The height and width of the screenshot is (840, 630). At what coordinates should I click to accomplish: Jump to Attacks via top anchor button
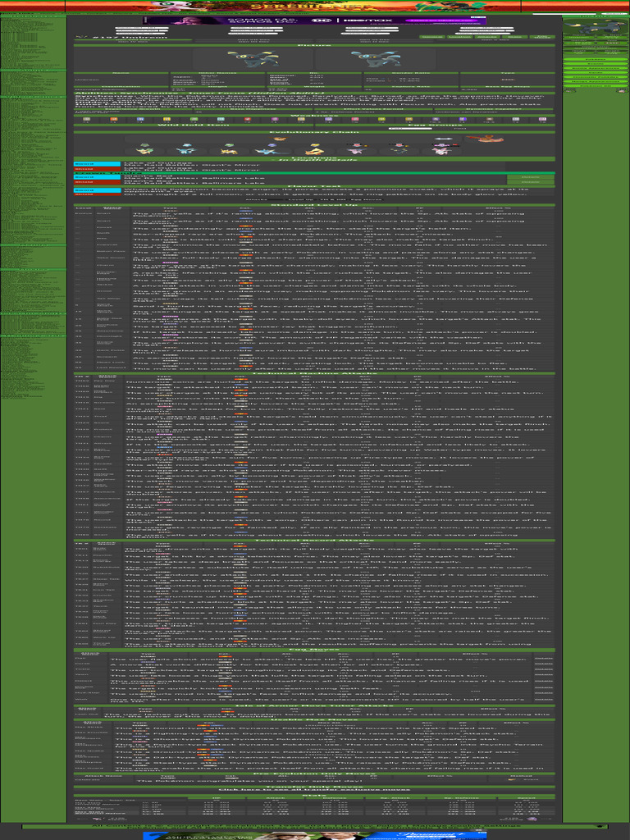487,37
